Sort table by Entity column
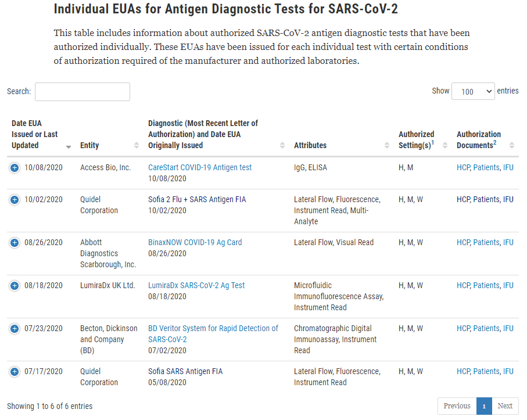527x420 pixels. [x=137, y=145]
